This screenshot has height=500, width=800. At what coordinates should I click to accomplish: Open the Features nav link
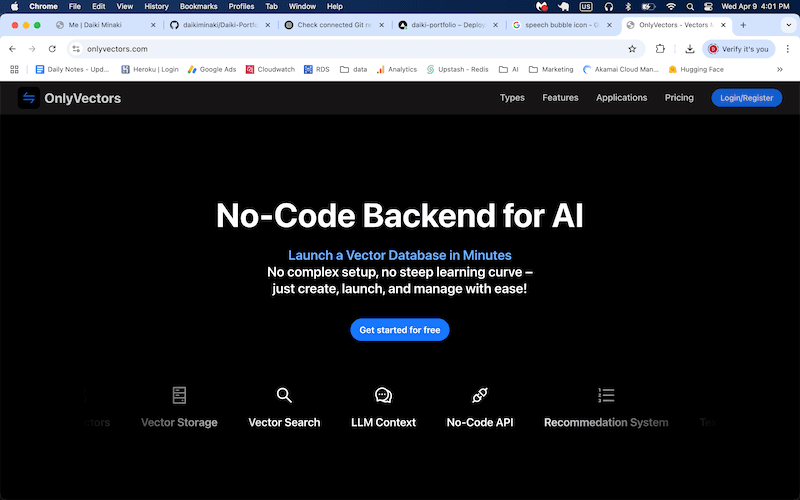(x=560, y=97)
